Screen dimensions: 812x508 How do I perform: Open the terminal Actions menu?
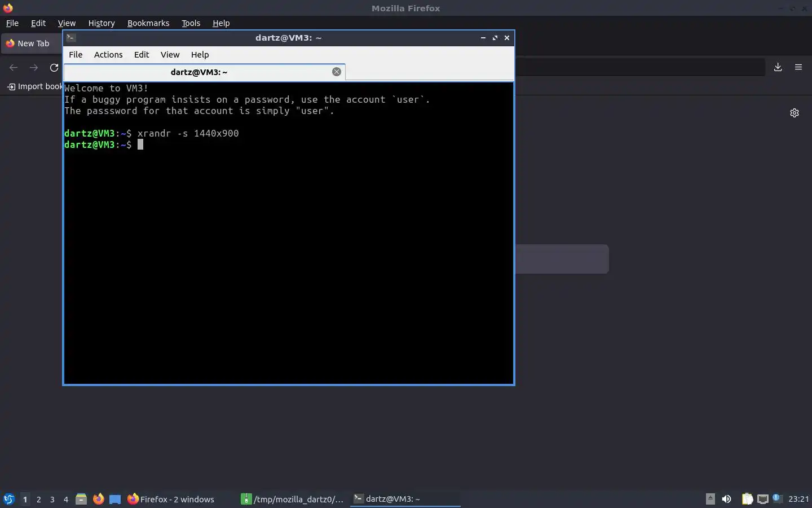pos(108,55)
